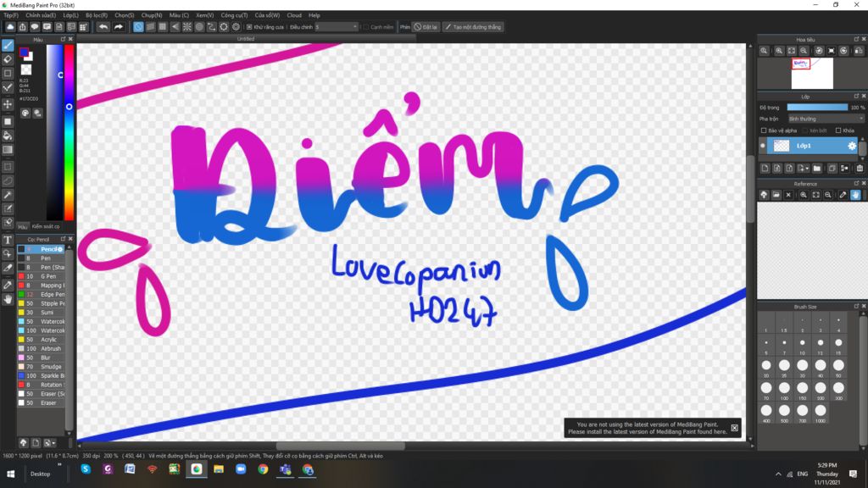The height and width of the screenshot is (488, 868).
Task: Select the Watercolor brush sized 100
Action: coord(41,330)
